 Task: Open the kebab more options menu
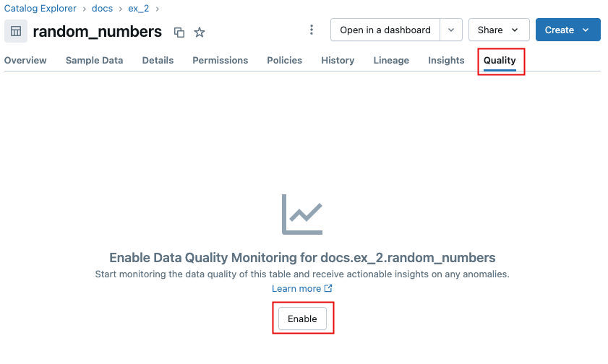(x=312, y=30)
